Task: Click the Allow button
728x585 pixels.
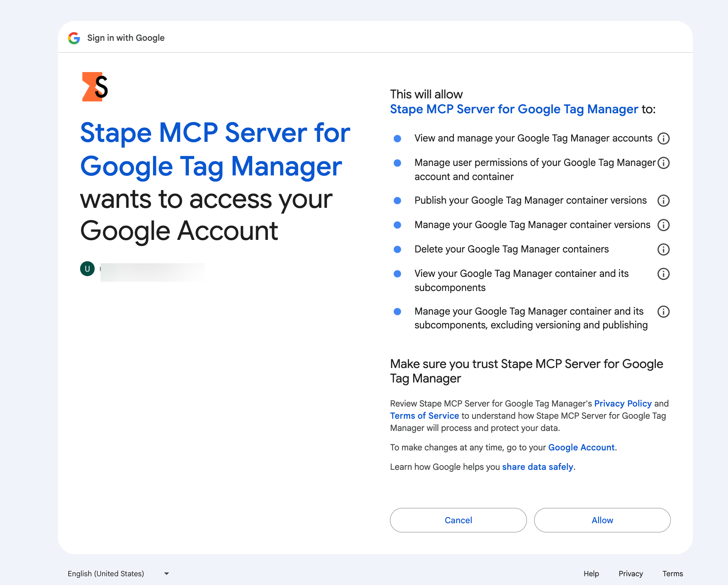Action: (x=602, y=520)
